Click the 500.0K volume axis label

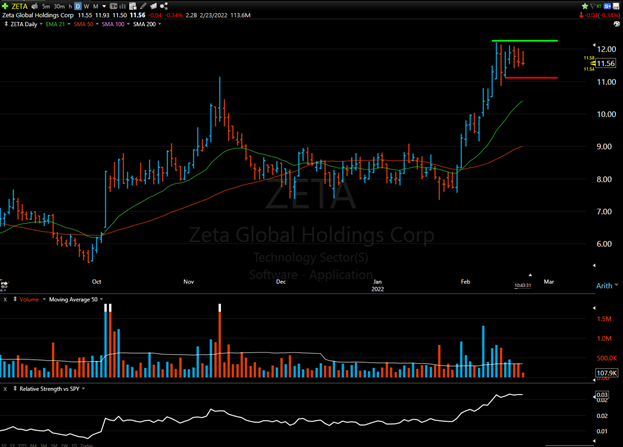(x=607, y=358)
